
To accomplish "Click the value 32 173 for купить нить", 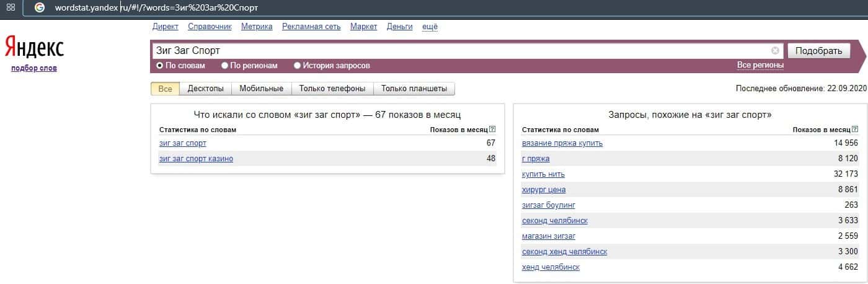I will tap(846, 174).
